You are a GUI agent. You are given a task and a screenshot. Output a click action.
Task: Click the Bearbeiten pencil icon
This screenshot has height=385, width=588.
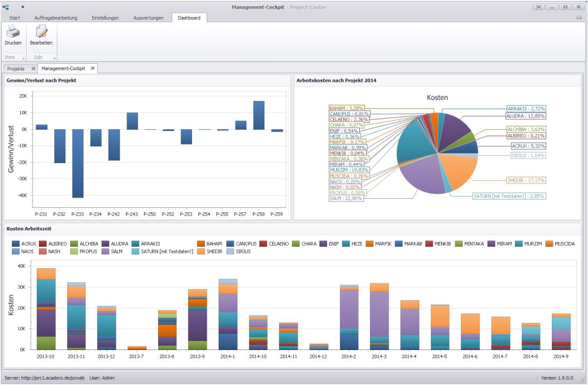(x=41, y=32)
